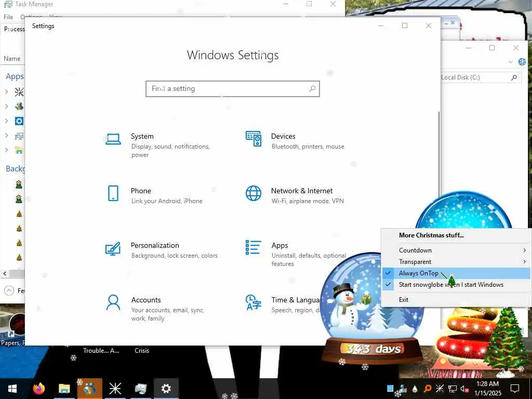Screen dimensions: 532x399
Task: Open the File menu in Task Manager
Action: click(8, 17)
